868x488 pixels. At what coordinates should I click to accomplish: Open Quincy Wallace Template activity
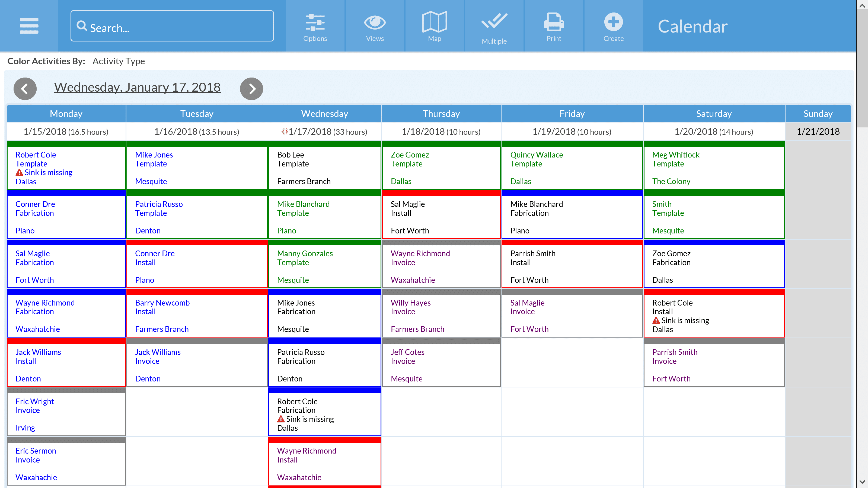click(572, 165)
